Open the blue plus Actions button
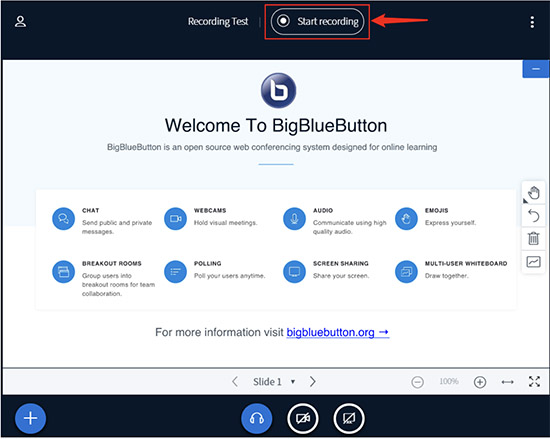The width and height of the screenshot is (550, 439). pos(31,418)
